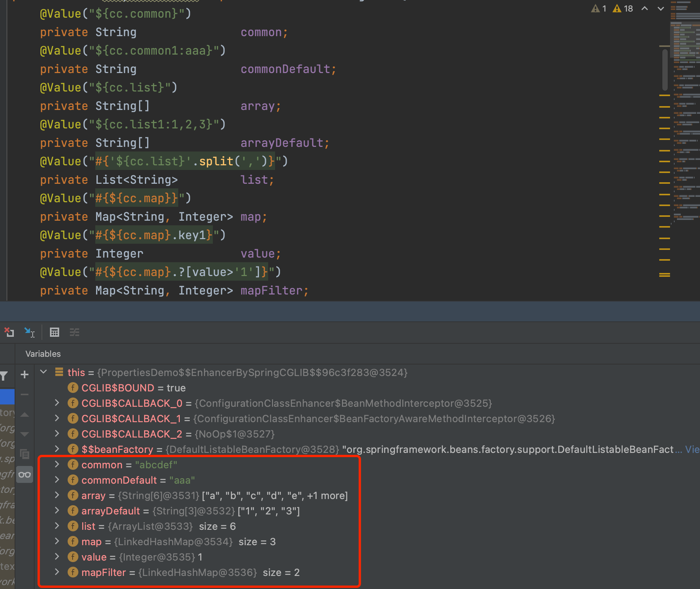Expand the CGLIB$CALLBACK_2 node
This screenshot has height=589, width=700.
57,433
